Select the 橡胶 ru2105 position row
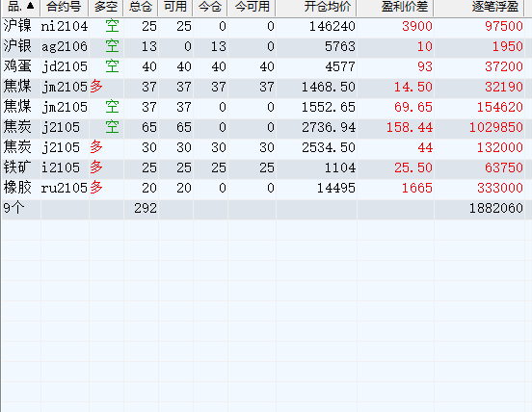This screenshot has width=532, height=412. click(x=263, y=188)
